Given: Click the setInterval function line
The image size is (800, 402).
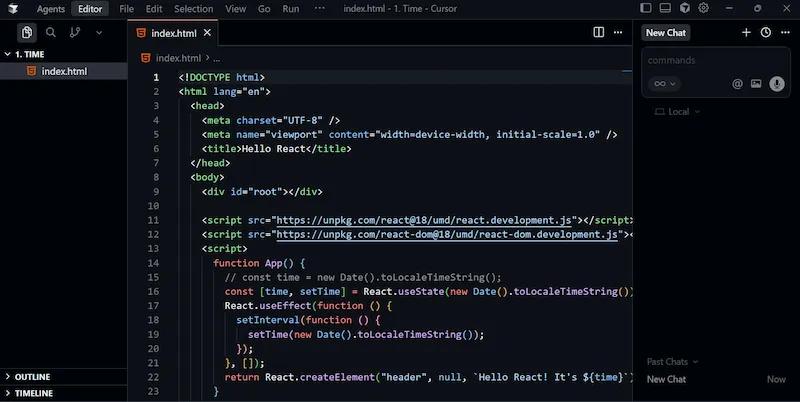Looking at the screenshot, I should coord(308,320).
